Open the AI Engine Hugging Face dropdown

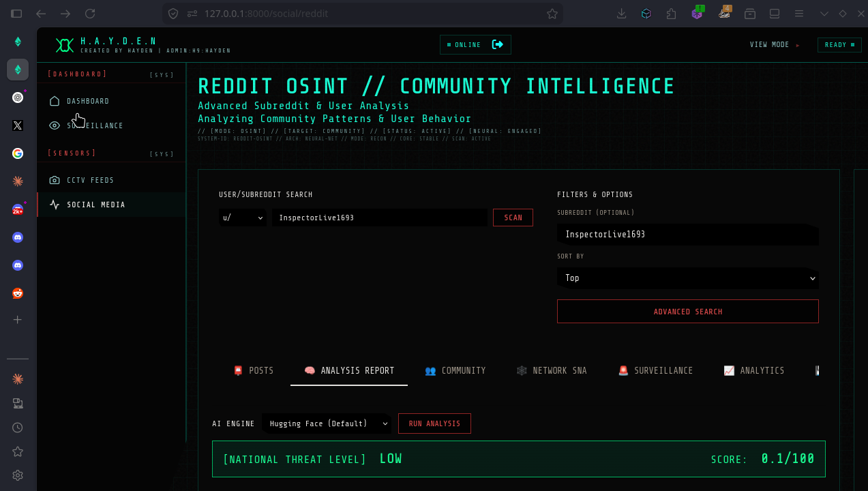tap(327, 423)
